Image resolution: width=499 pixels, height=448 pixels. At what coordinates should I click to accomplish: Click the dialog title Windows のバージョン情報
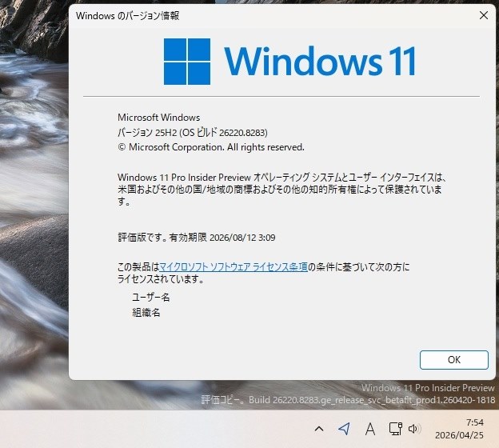click(x=128, y=16)
